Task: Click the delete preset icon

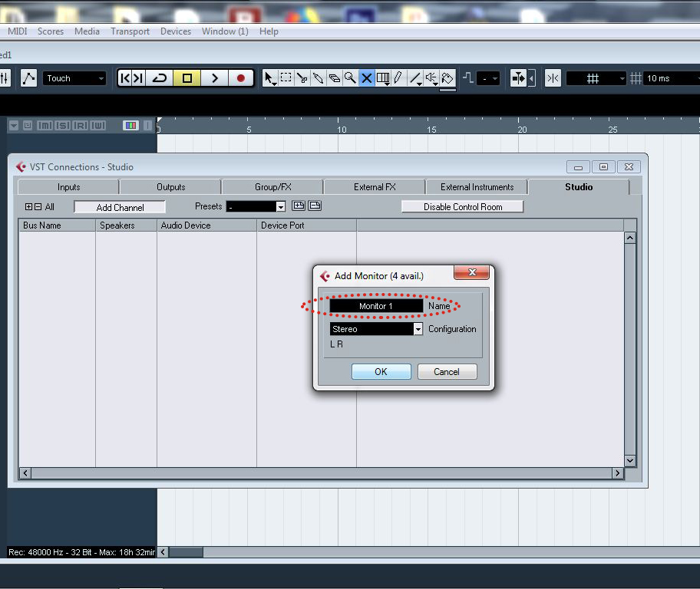Action: (315, 206)
